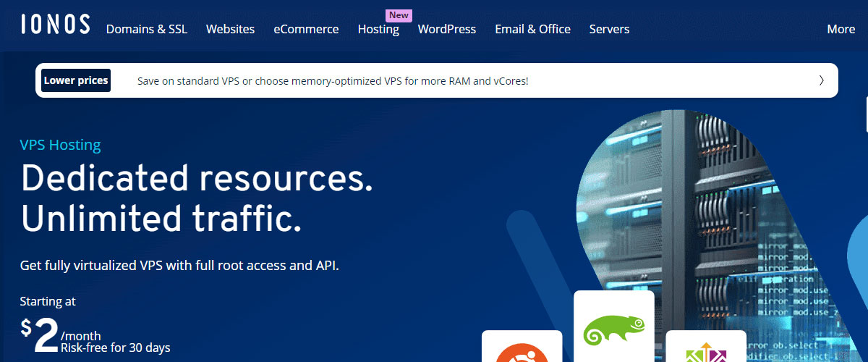The width and height of the screenshot is (868, 362).
Task: Click the 'Unlimited traffic.' headline line
Action: point(161,219)
